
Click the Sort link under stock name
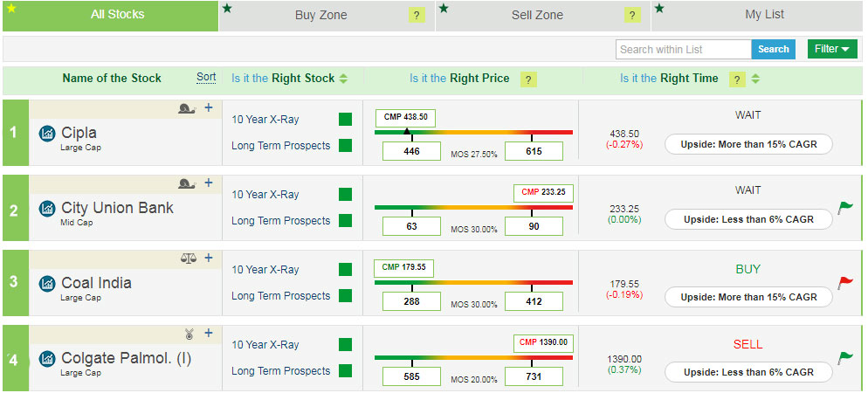pyautogui.click(x=206, y=77)
